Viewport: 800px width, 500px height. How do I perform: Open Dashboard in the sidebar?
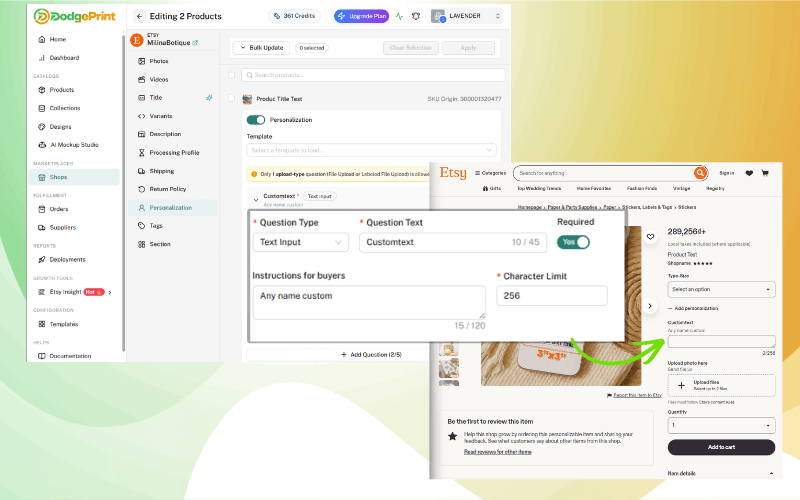pos(59,58)
